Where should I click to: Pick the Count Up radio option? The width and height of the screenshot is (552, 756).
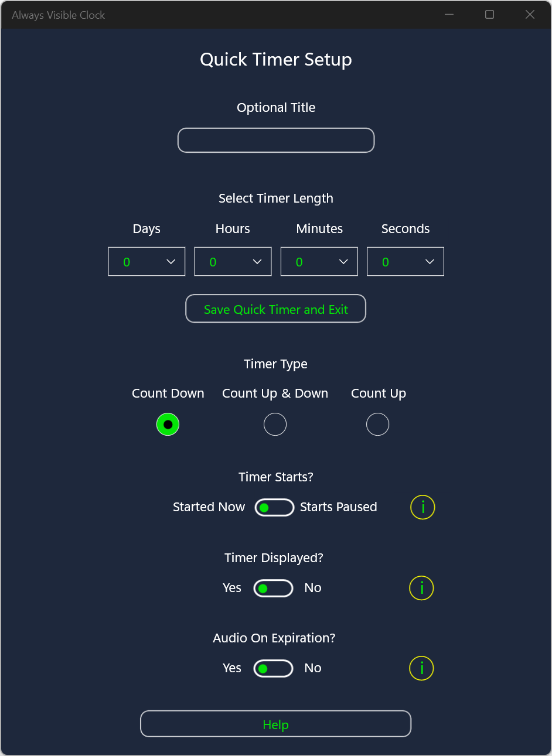377,425
